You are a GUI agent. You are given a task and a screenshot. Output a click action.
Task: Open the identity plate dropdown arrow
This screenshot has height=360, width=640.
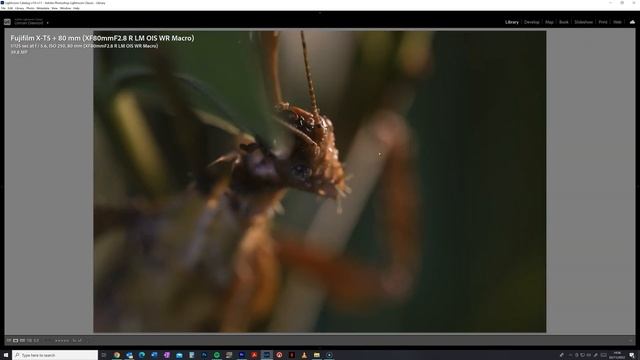pyautogui.click(x=47, y=23)
